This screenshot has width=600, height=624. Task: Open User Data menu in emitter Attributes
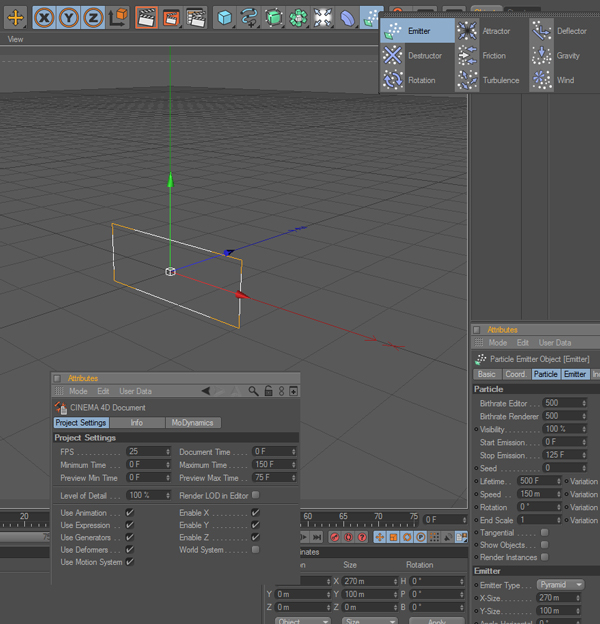click(x=554, y=343)
